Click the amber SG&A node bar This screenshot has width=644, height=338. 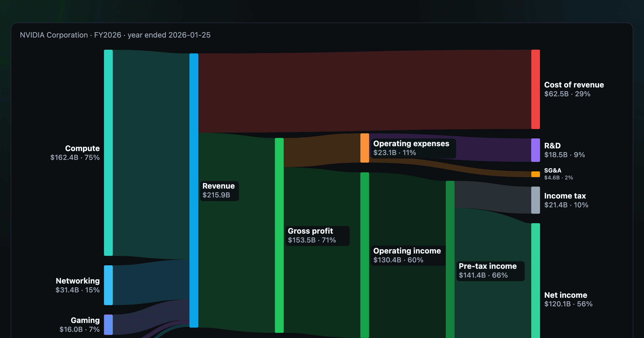[536, 174]
